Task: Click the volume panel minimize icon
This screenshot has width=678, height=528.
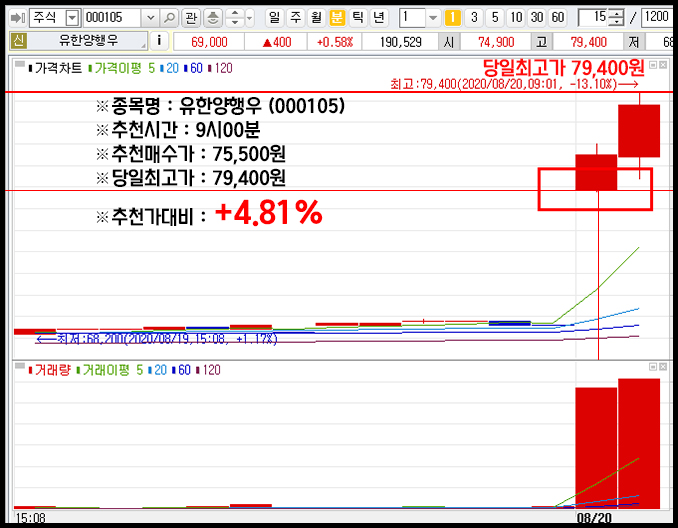Action: click(653, 367)
